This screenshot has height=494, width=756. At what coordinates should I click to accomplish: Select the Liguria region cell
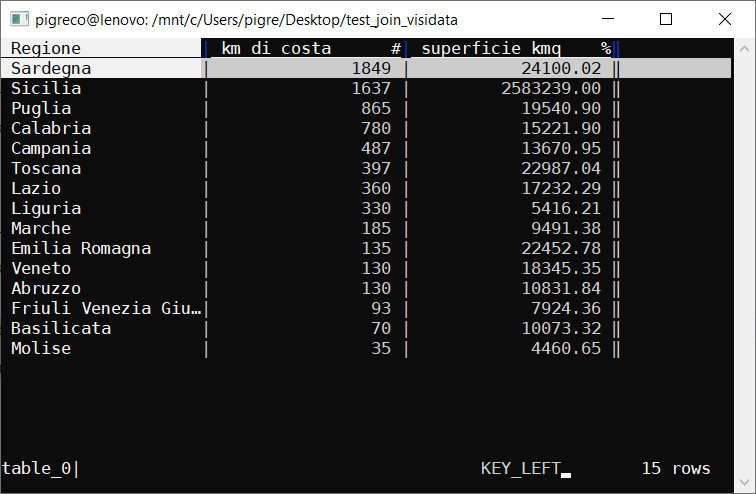pos(46,209)
